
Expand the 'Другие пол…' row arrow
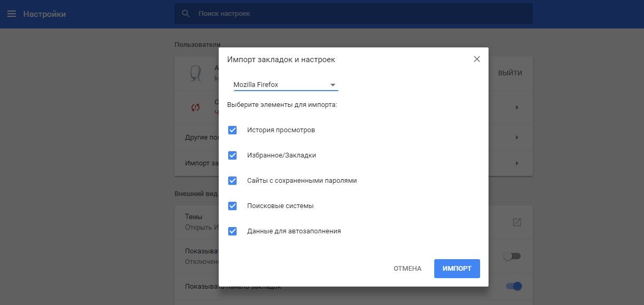click(x=517, y=137)
